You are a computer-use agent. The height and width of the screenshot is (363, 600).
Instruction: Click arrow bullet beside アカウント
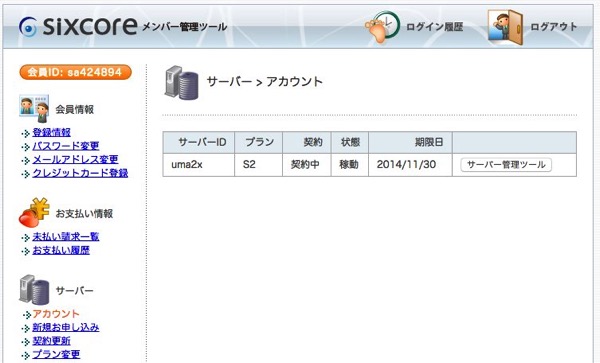pyautogui.click(x=26, y=315)
